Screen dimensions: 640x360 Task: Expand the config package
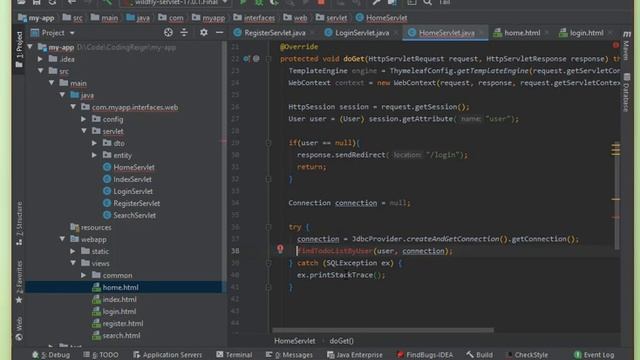tap(84, 119)
